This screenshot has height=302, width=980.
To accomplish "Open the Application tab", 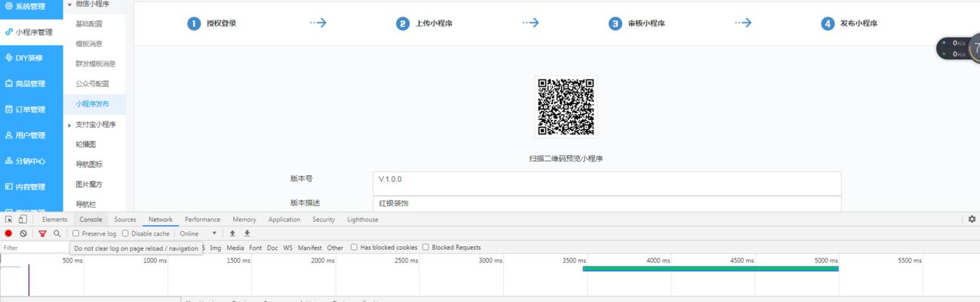I will (x=284, y=220).
